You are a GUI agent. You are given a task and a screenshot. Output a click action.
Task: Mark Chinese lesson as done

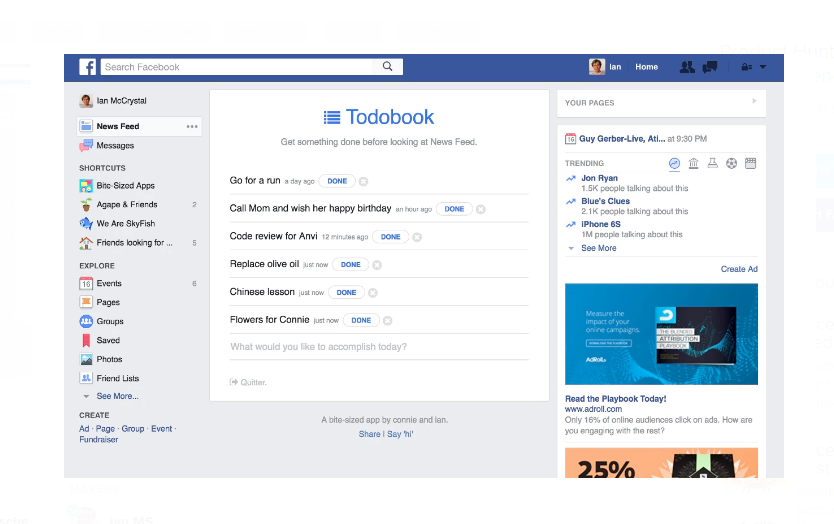click(346, 293)
